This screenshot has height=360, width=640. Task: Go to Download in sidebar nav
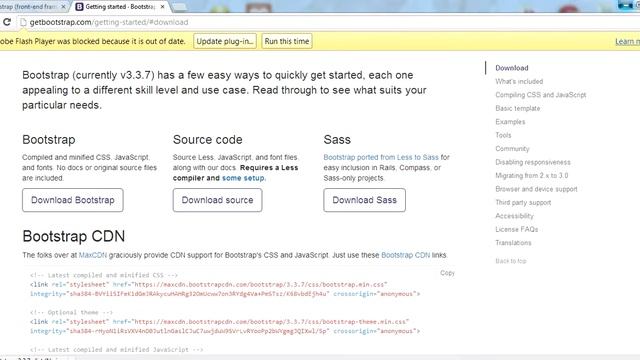[x=512, y=68]
